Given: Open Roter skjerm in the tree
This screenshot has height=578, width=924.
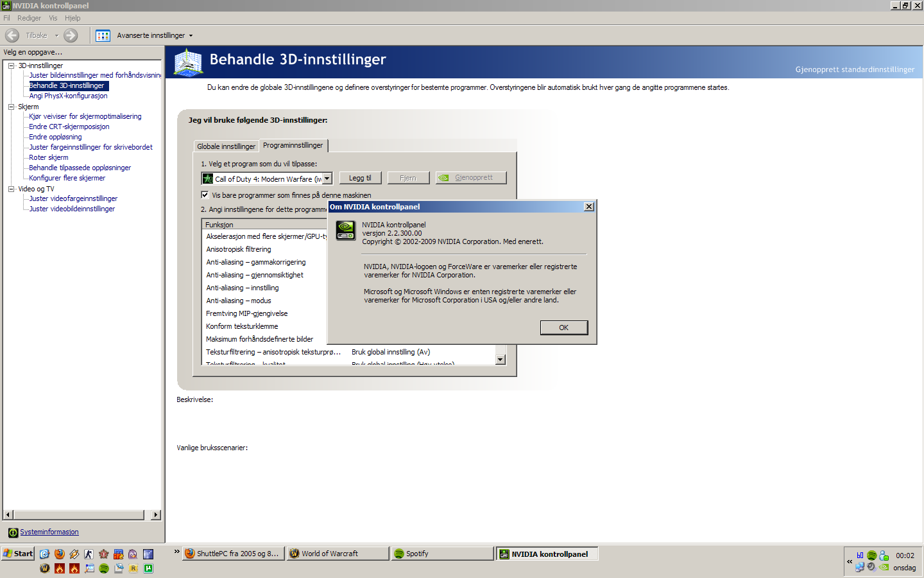Looking at the screenshot, I should tap(48, 157).
